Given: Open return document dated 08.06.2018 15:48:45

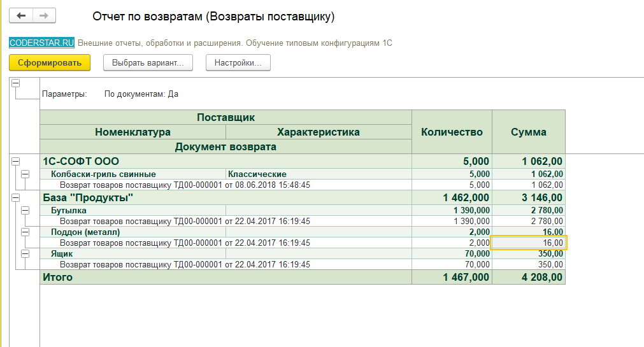Looking at the screenshot, I should (226, 185).
